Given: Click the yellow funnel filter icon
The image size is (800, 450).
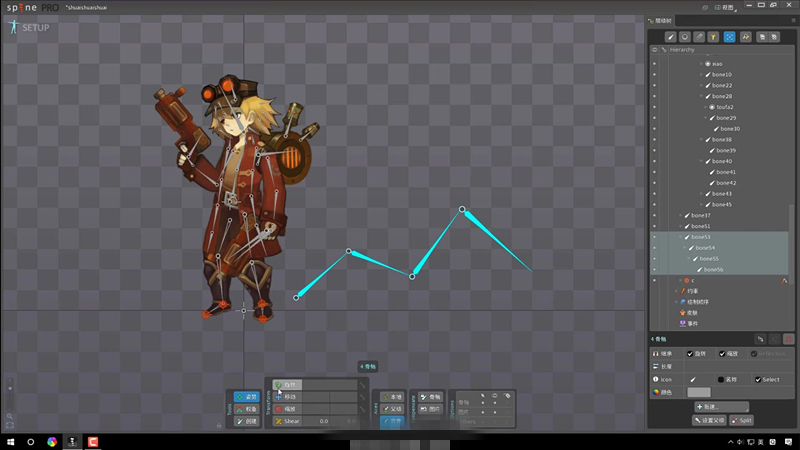Looking at the screenshot, I should [713, 37].
